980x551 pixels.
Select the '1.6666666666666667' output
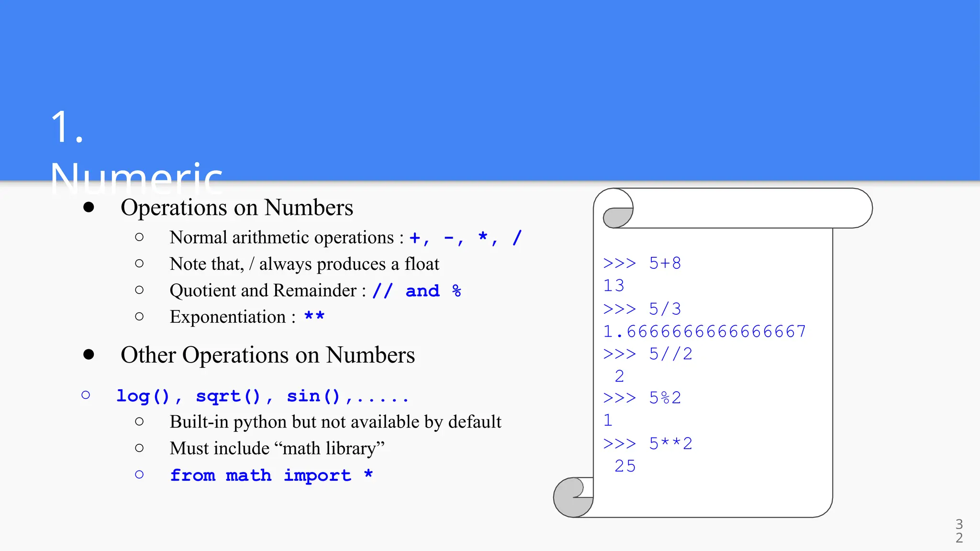(704, 331)
